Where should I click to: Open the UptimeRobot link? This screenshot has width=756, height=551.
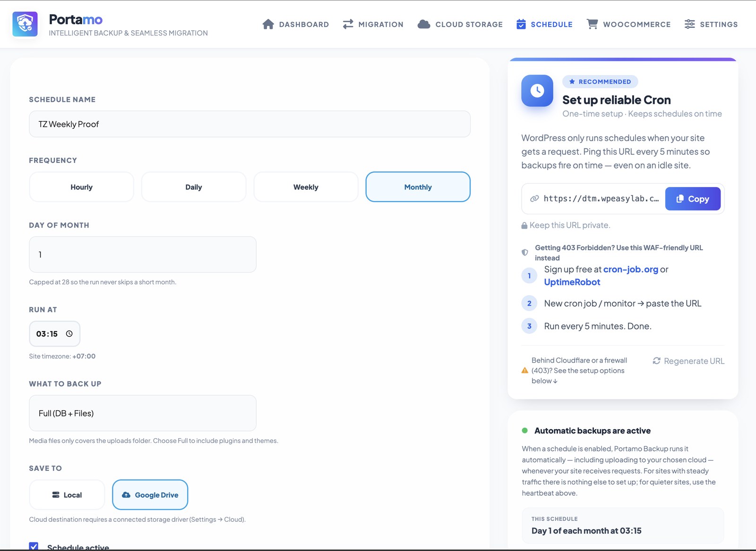point(572,282)
